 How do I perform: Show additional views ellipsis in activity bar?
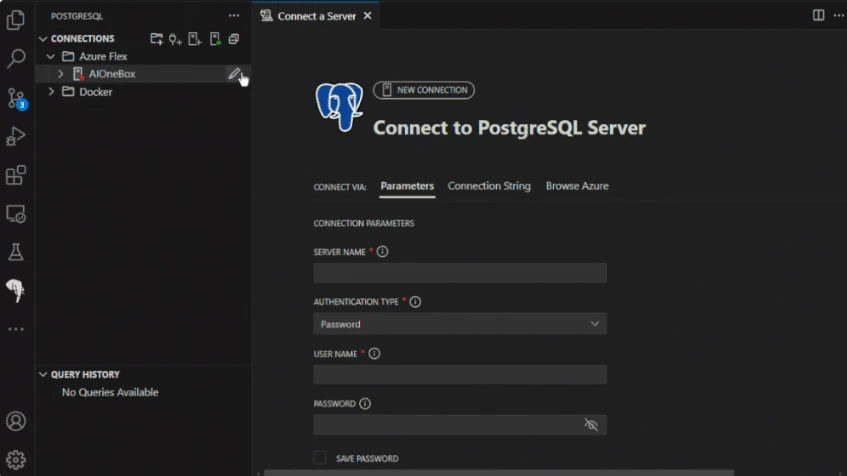pyautogui.click(x=16, y=329)
